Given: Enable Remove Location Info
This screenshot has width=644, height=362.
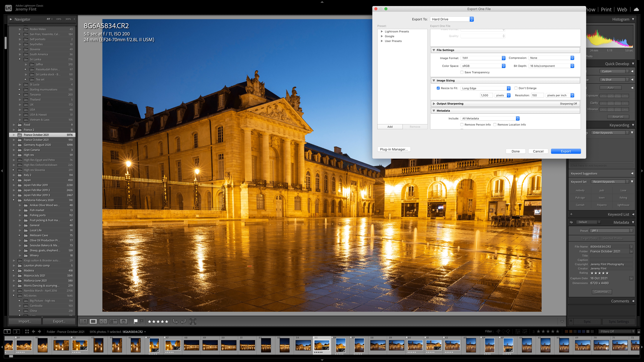Looking at the screenshot, I should [x=495, y=125].
